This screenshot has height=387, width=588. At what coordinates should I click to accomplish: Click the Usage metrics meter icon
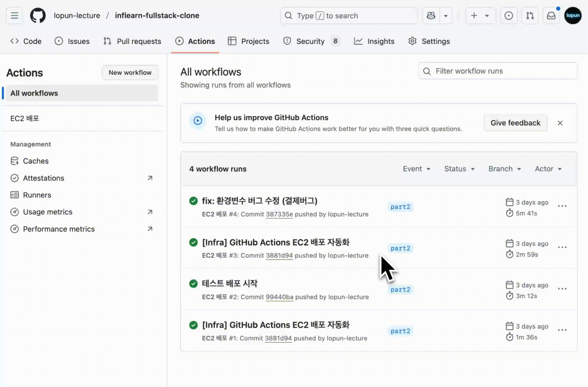(15, 212)
